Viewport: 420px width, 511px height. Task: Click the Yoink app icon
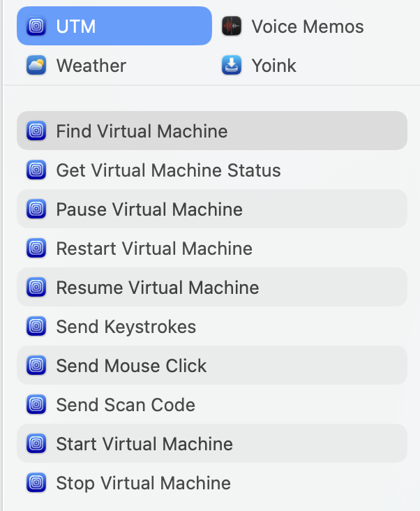(x=232, y=66)
